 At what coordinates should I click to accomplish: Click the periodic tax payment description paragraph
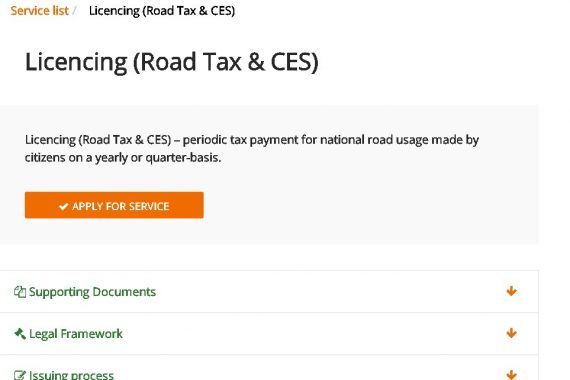point(252,148)
